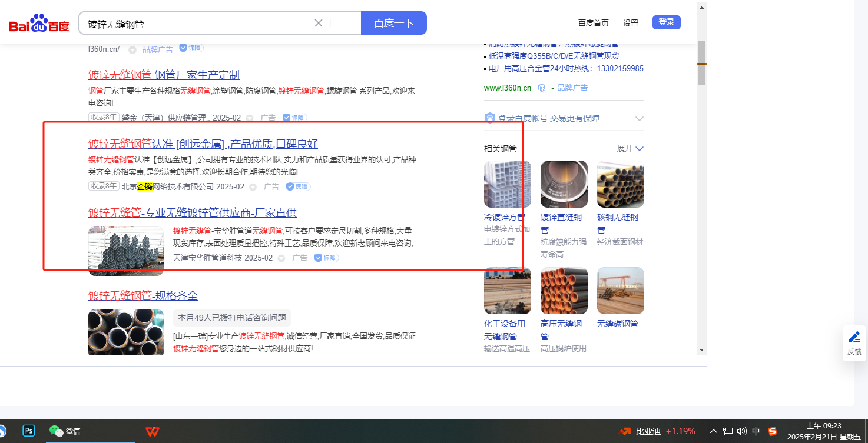Open the 反馈 feedback button
The height and width of the screenshot is (443, 868).
[x=854, y=343]
